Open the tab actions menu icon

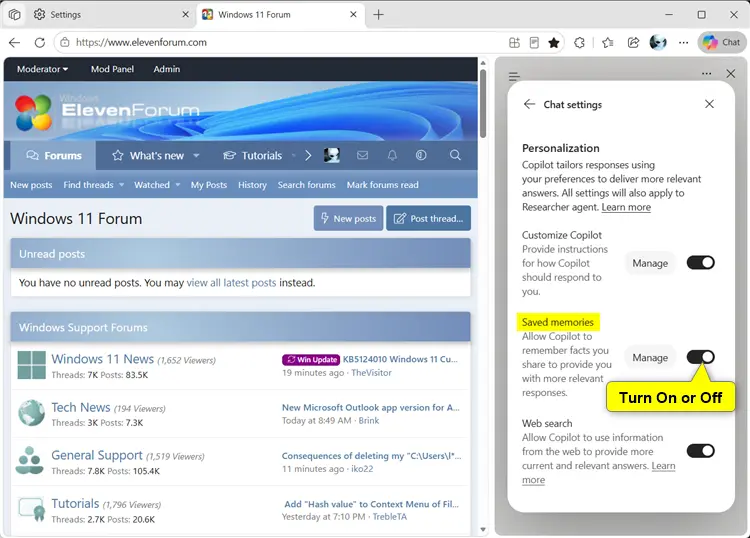coord(15,15)
